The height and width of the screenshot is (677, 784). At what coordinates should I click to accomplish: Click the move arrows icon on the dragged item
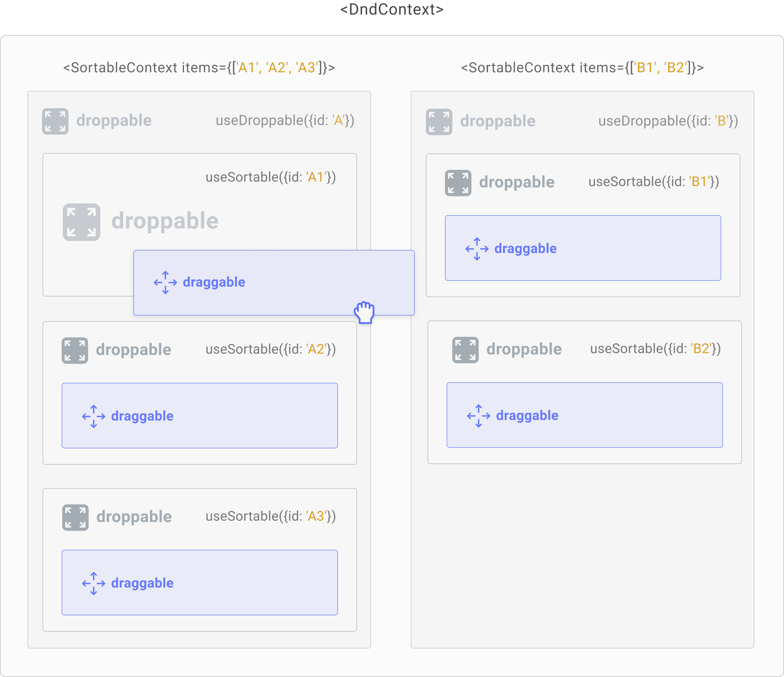165,282
